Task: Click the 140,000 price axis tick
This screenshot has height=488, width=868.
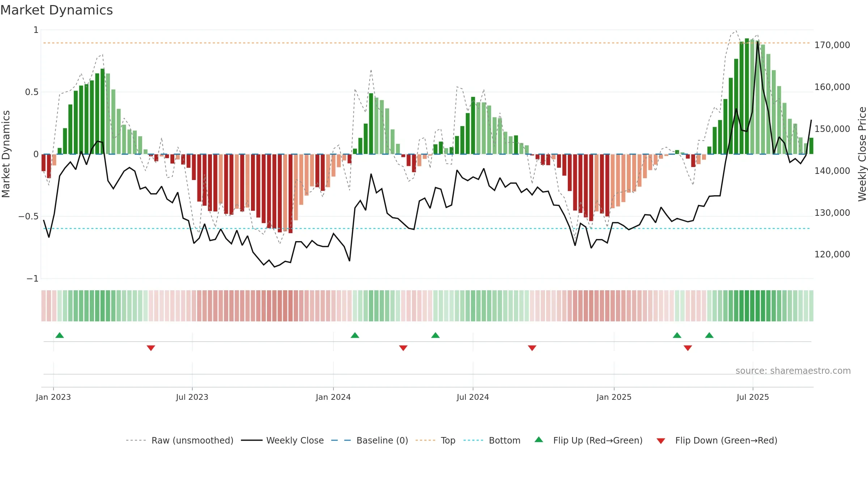Action: point(832,171)
